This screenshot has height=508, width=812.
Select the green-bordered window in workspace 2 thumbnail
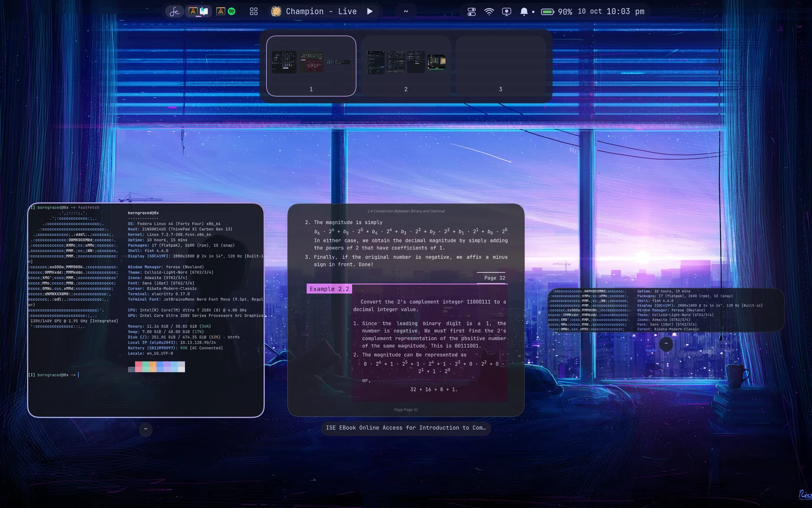point(436,62)
